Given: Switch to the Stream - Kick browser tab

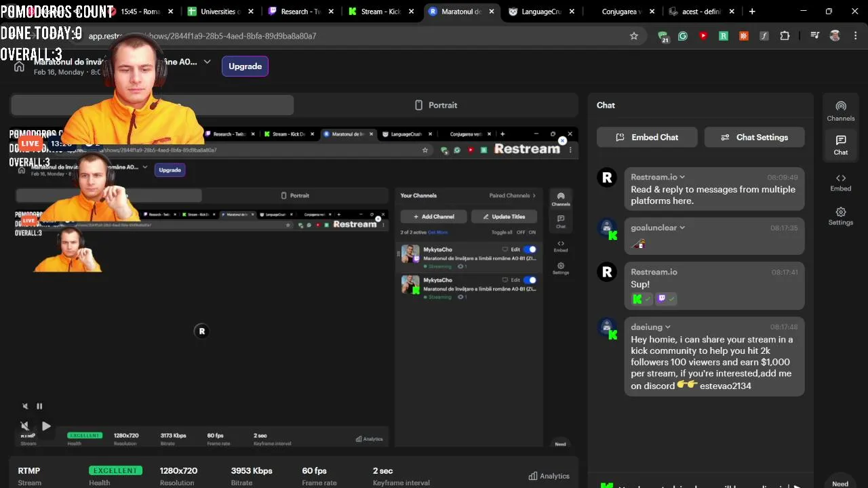Looking at the screenshot, I should 380,12.
